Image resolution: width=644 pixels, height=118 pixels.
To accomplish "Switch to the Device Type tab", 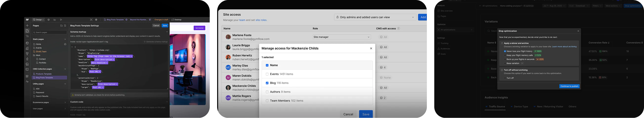I will pos(519,107).
